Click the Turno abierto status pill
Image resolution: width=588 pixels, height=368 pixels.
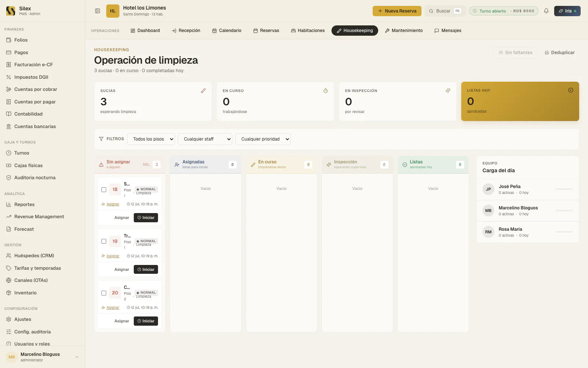tap(503, 11)
